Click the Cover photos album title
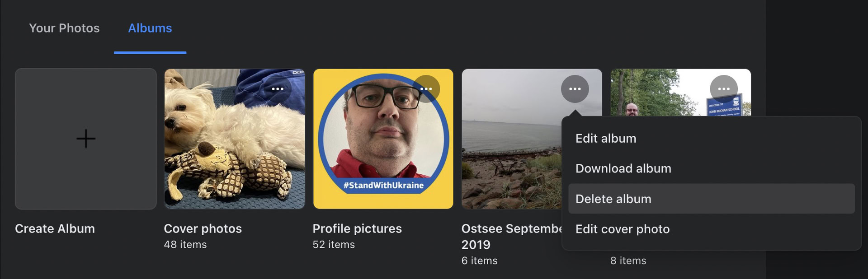Image resolution: width=868 pixels, height=279 pixels. tap(203, 228)
